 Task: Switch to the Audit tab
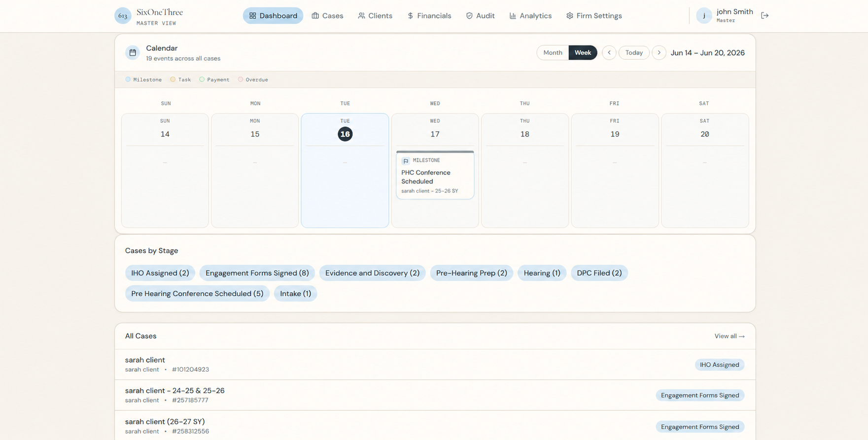[x=480, y=16]
